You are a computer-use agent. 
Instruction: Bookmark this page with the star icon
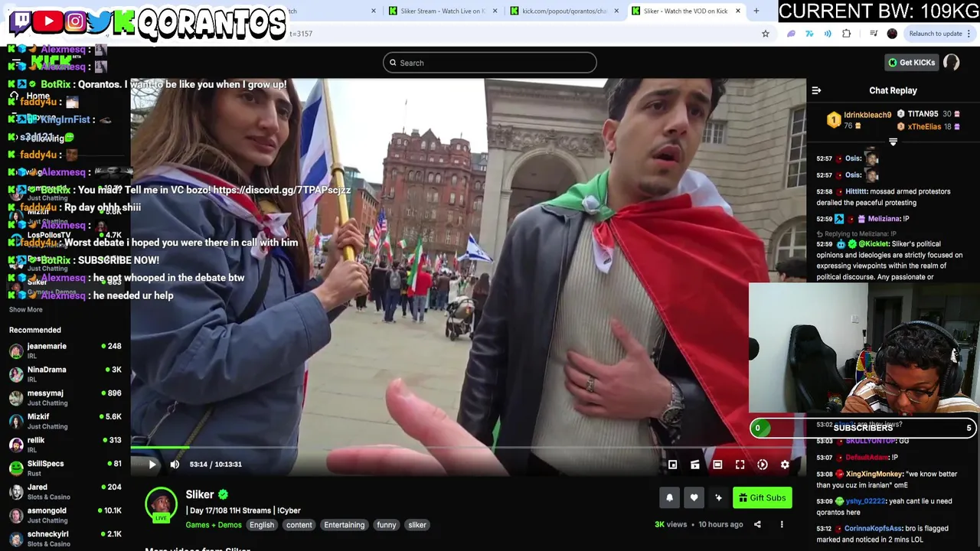(x=765, y=34)
